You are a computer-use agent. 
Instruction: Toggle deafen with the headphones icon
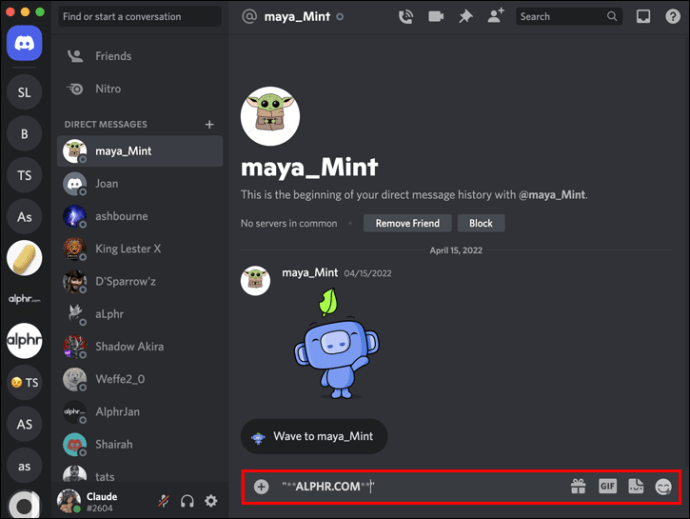[x=187, y=501]
